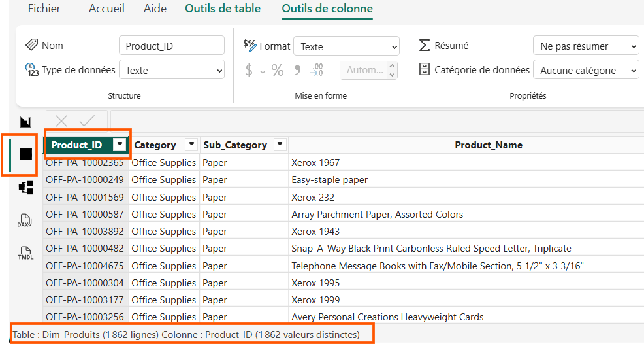
Task: Switch to Outils de table tab
Action: (223, 9)
